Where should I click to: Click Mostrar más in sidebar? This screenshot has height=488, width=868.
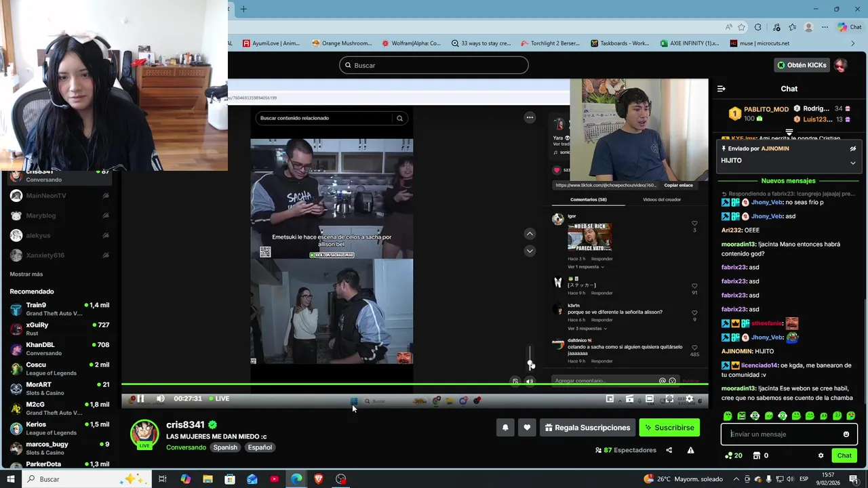point(26,274)
